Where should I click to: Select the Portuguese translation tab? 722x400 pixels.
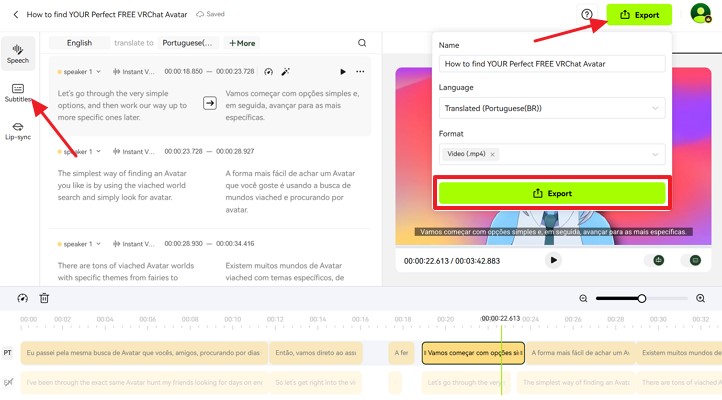[x=188, y=43]
